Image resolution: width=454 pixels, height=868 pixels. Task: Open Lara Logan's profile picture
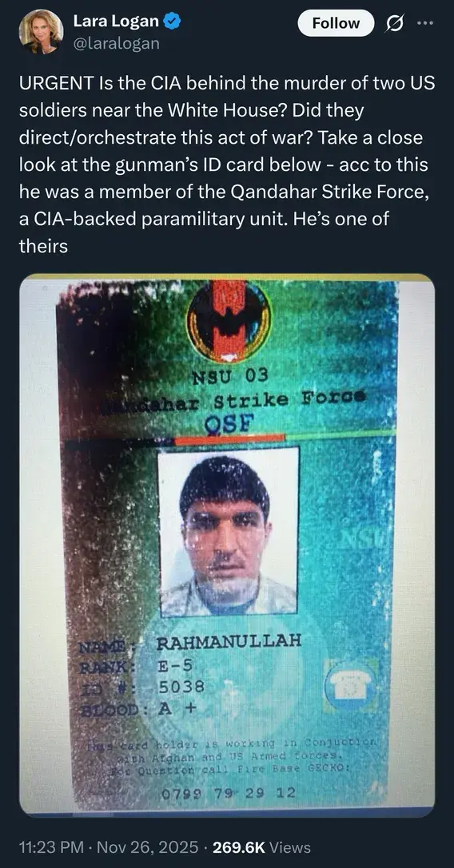(41, 31)
